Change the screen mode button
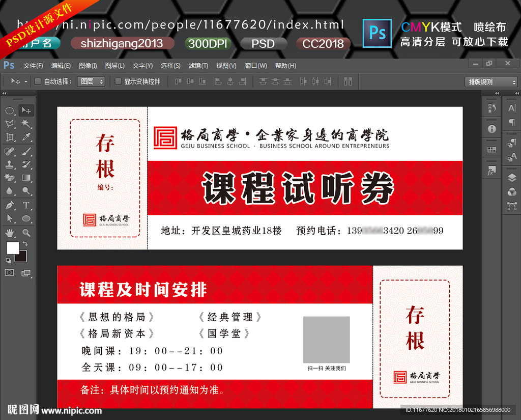 26,273
